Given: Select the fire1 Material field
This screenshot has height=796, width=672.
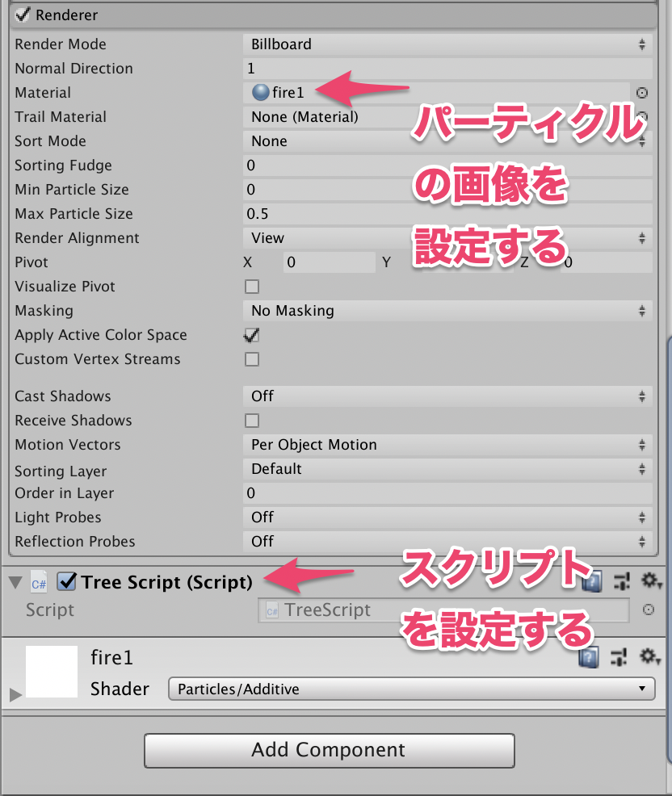Looking at the screenshot, I should coord(436,92).
